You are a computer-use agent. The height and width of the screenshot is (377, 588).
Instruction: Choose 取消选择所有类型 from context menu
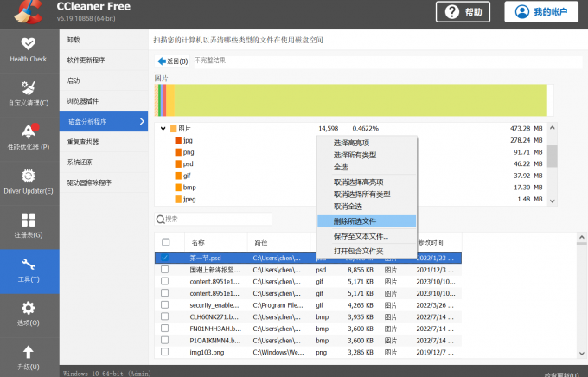tap(367, 195)
